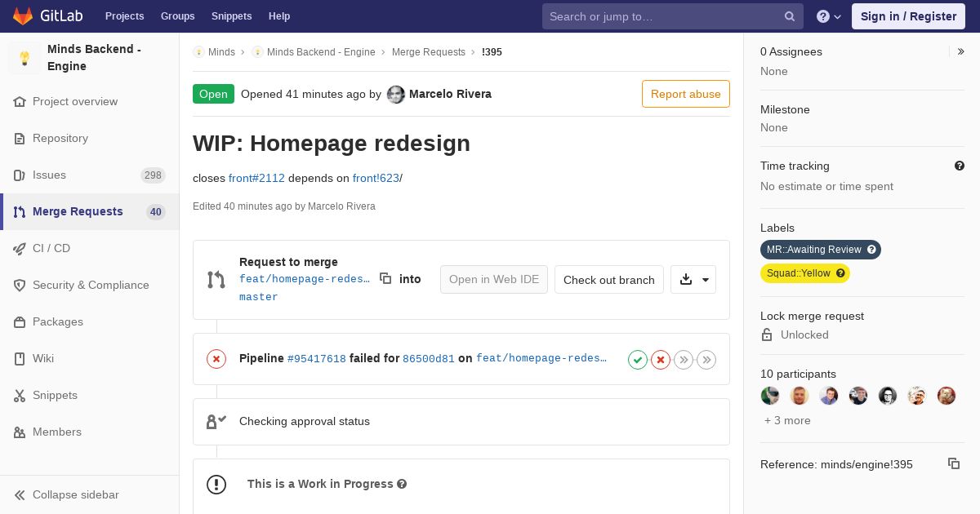The image size is (980, 514).
Task: Open Snippets in sidebar
Action: pos(89,395)
